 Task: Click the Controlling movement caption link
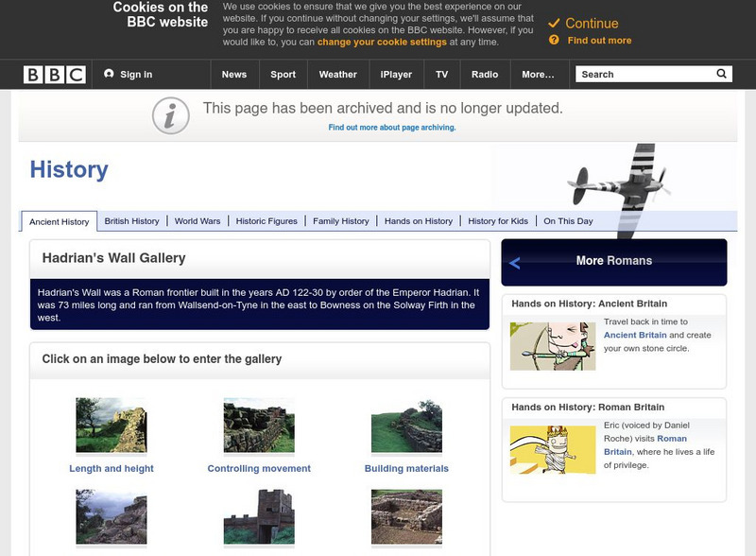pos(259,468)
